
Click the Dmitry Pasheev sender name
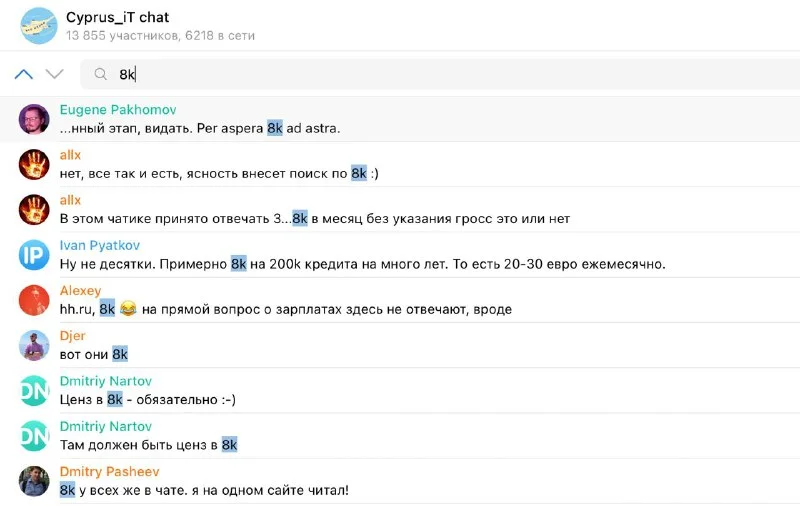coord(109,471)
